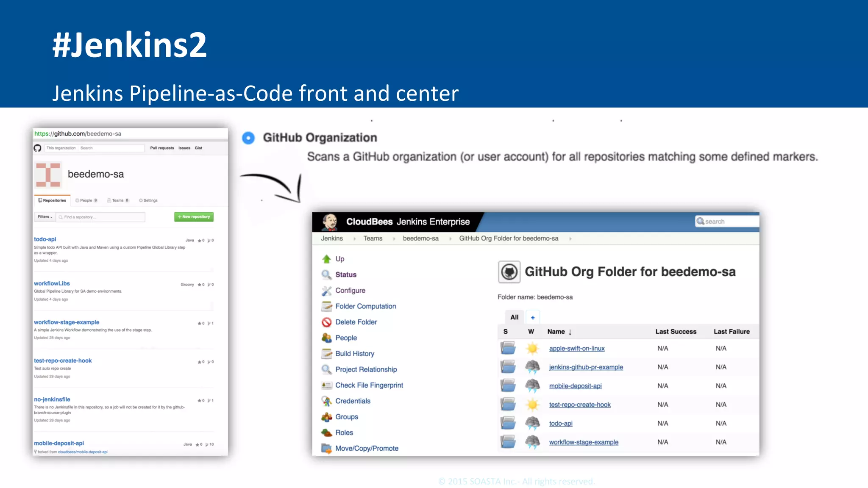The width and height of the screenshot is (868, 488).
Task: Click the Last Failure column header
Action: pyautogui.click(x=732, y=332)
